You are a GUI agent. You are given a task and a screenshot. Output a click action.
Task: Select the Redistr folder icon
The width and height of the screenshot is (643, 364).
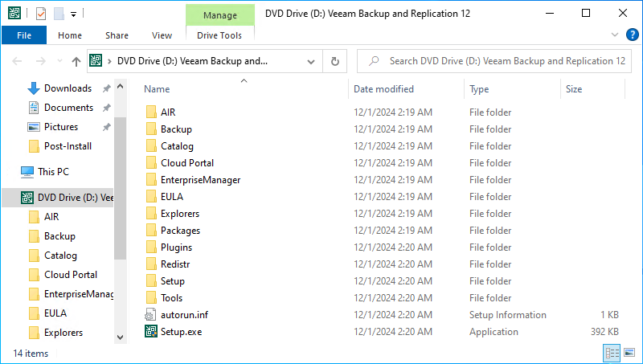coord(151,264)
